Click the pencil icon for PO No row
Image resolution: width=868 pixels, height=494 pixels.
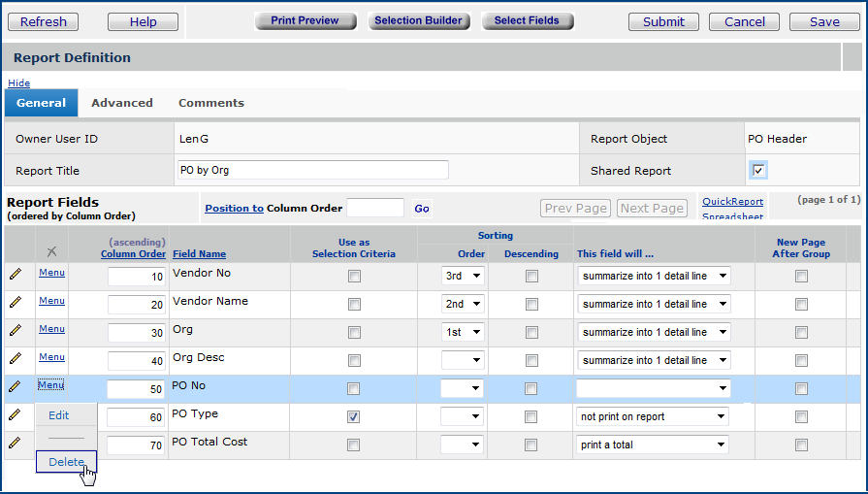tap(16, 387)
